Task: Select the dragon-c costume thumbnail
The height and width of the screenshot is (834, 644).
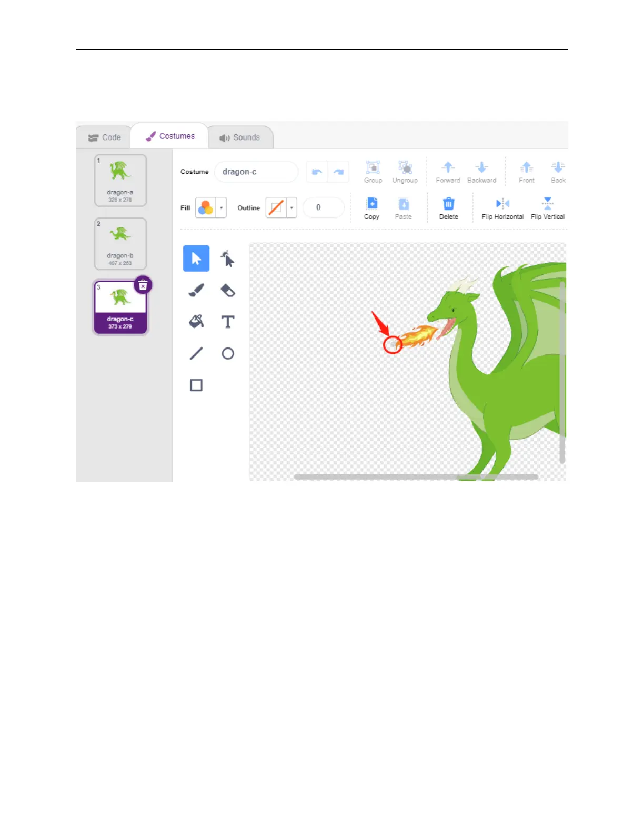Action: (x=120, y=307)
